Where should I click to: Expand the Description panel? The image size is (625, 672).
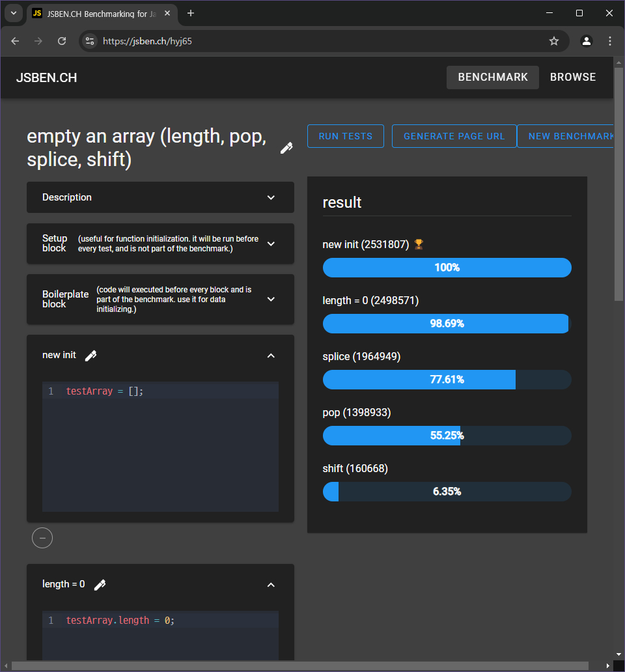(271, 197)
